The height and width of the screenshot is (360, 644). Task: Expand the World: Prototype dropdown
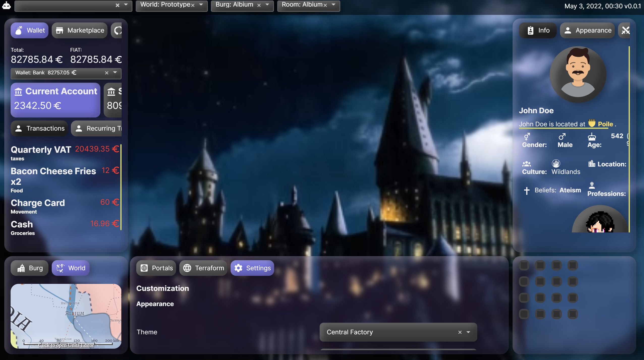[201, 5]
